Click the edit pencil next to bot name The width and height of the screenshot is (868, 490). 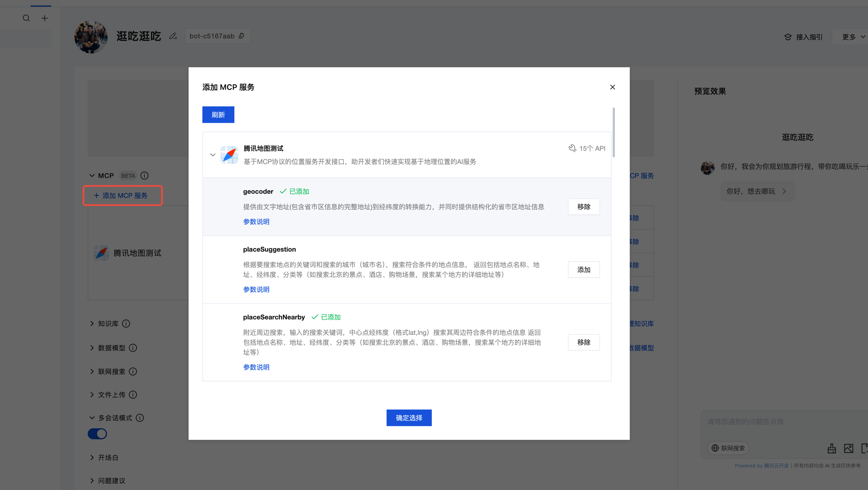173,36
